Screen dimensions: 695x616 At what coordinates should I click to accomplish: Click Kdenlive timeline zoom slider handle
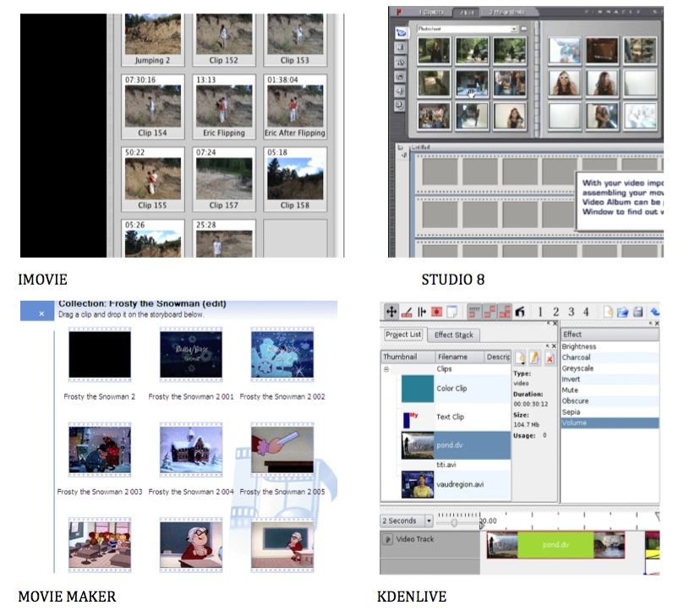tap(454, 523)
